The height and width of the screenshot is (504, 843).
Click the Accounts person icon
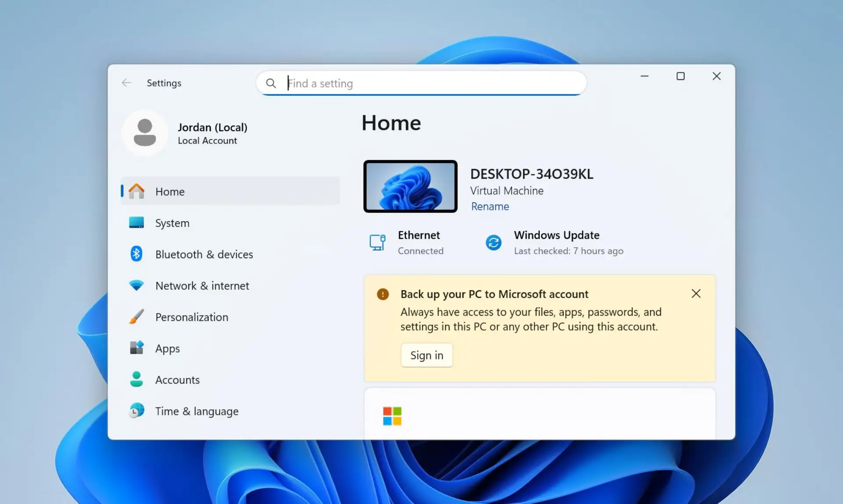click(136, 379)
